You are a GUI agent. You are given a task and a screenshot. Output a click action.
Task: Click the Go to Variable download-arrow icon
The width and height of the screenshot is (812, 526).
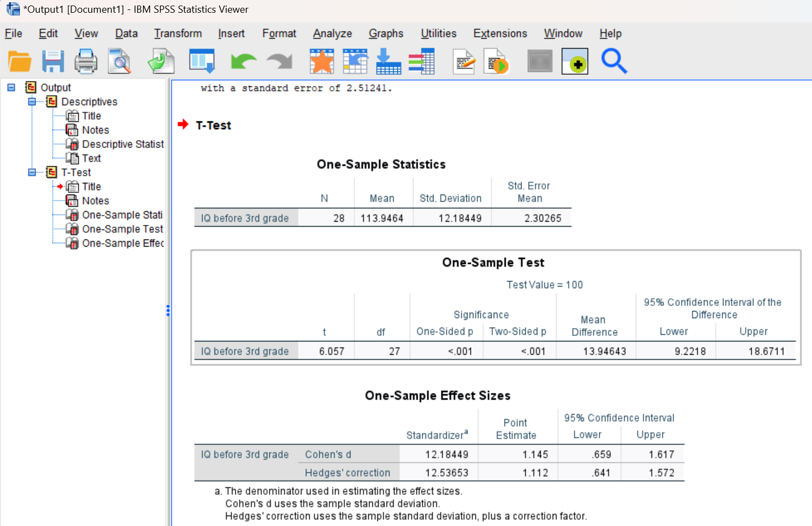coord(388,62)
